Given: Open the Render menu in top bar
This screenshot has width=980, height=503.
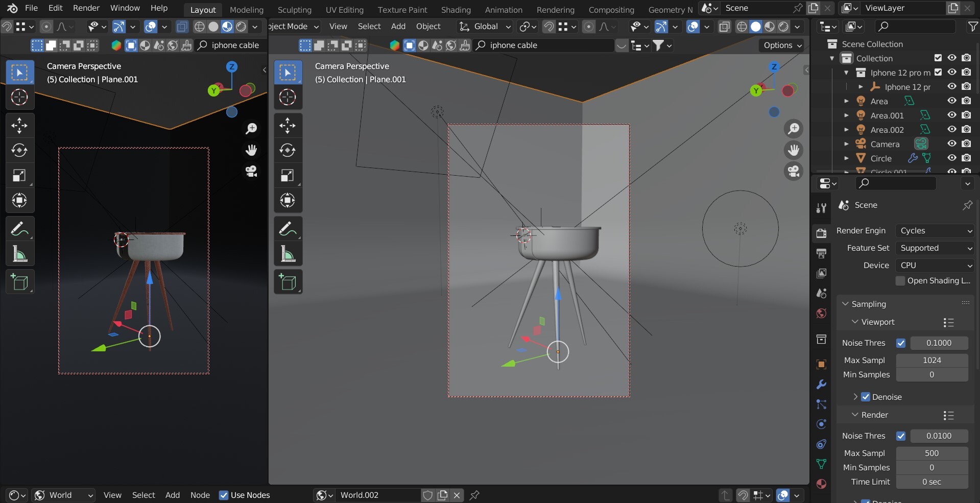Looking at the screenshot, I should click(86, 8).
